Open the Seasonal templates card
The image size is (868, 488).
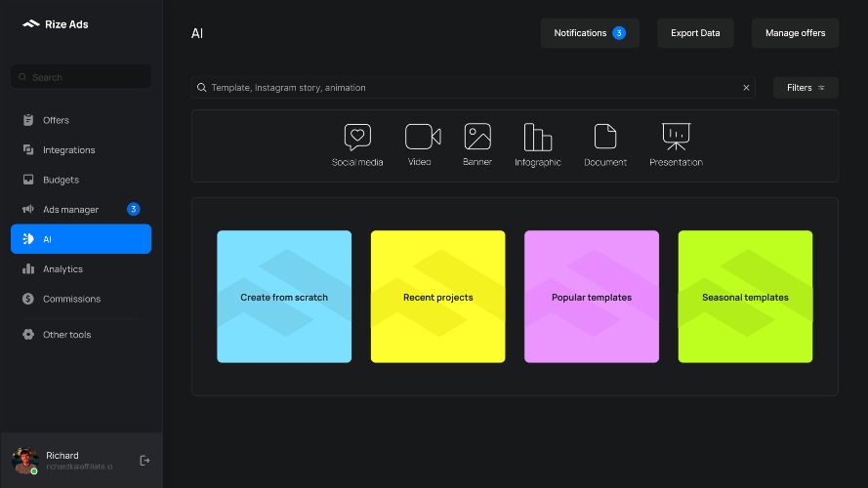(745, 297)
